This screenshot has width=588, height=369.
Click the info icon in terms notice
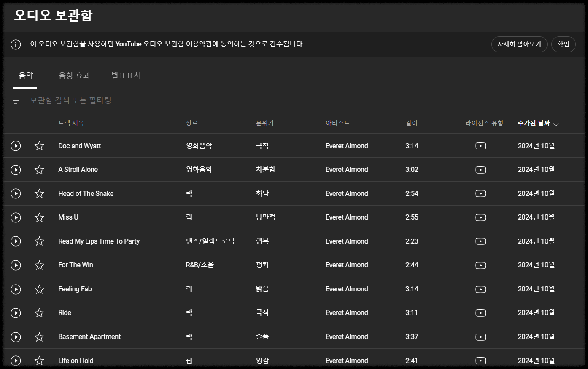tap(16, 44)
